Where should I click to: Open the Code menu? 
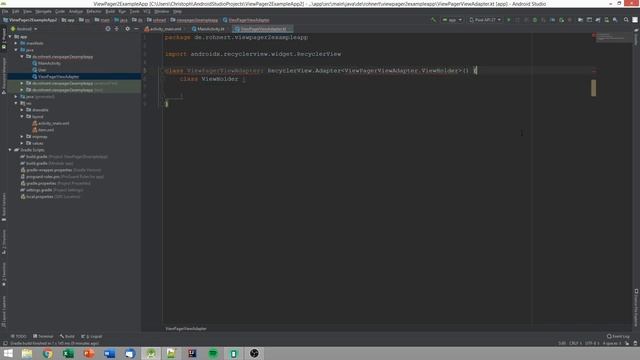[x=60, y=11]
